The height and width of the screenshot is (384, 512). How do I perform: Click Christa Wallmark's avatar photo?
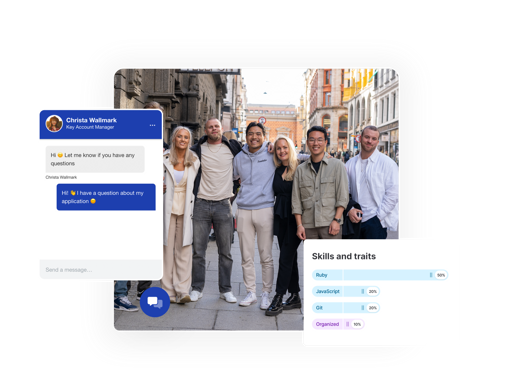pyautogui.click(x=54, y=124)
